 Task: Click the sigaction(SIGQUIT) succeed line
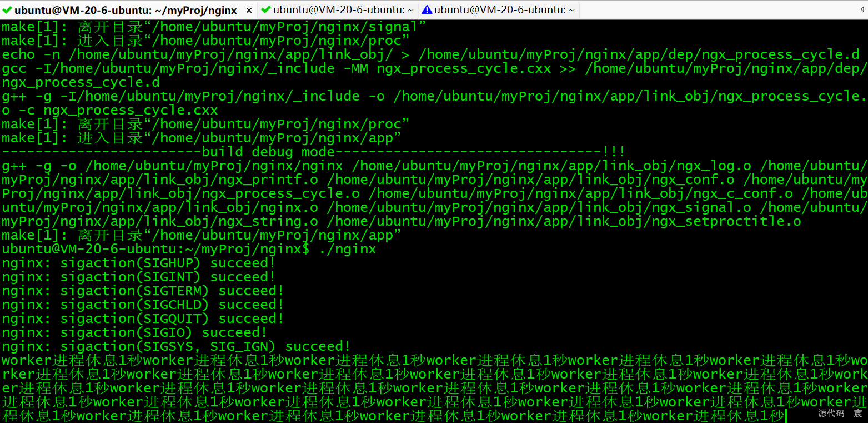tap(143, 319)
